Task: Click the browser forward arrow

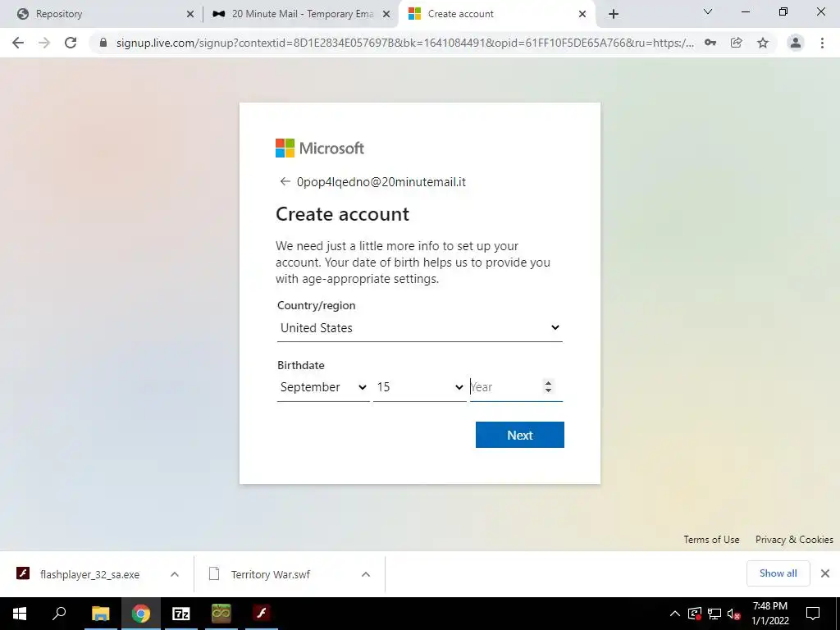Action: pos(44,43)
